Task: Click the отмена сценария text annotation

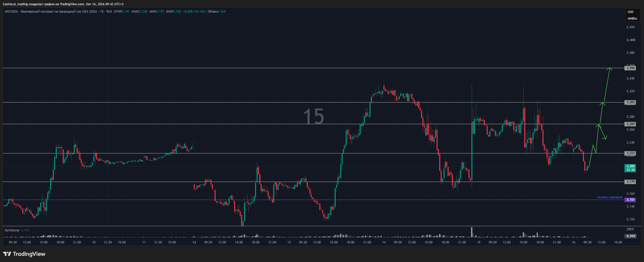Action: (610, 197)
